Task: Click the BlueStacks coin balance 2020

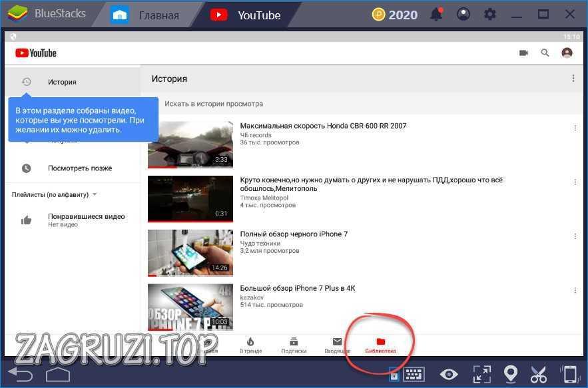Action: pos(395,15)
